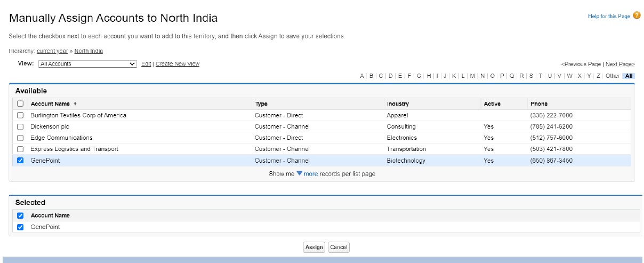The height and width of the screenshot is (263, 644).
Task: Uncheck GenePoint in the Selected section
Action: point(20,227)
